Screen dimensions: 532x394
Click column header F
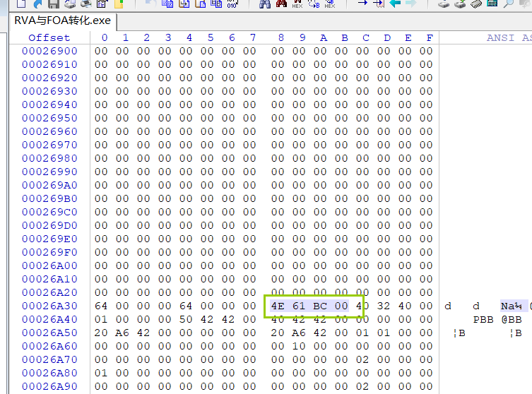click(x=430, y=37)
